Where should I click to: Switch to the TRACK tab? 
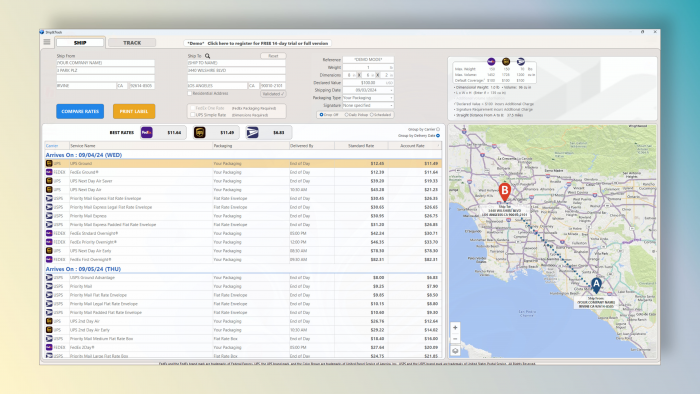point(132,43)
